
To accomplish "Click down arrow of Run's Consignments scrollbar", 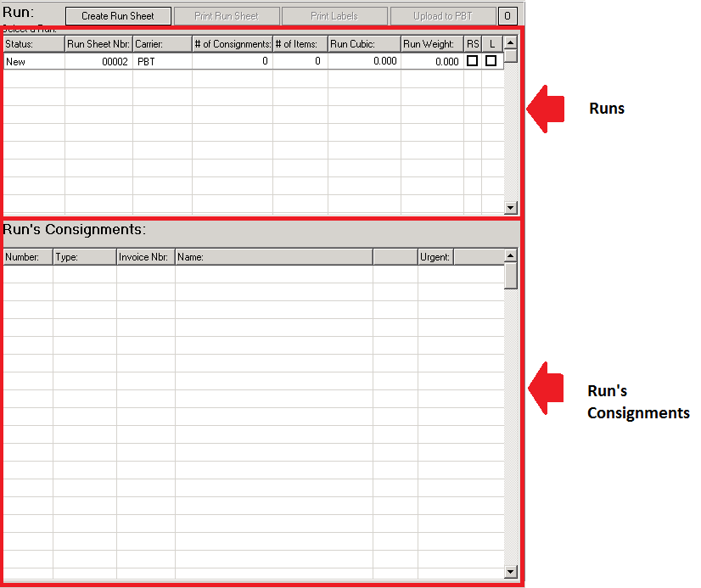I will [x=511, y=572].
